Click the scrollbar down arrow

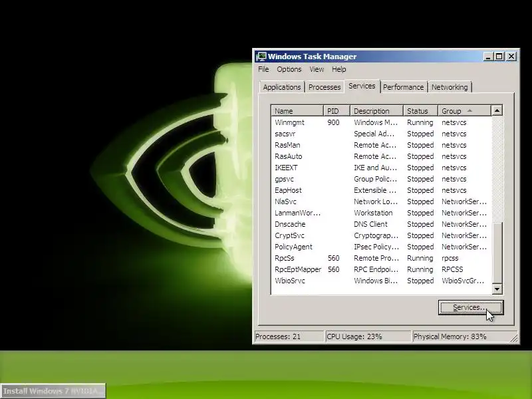(x=497, y=289)
